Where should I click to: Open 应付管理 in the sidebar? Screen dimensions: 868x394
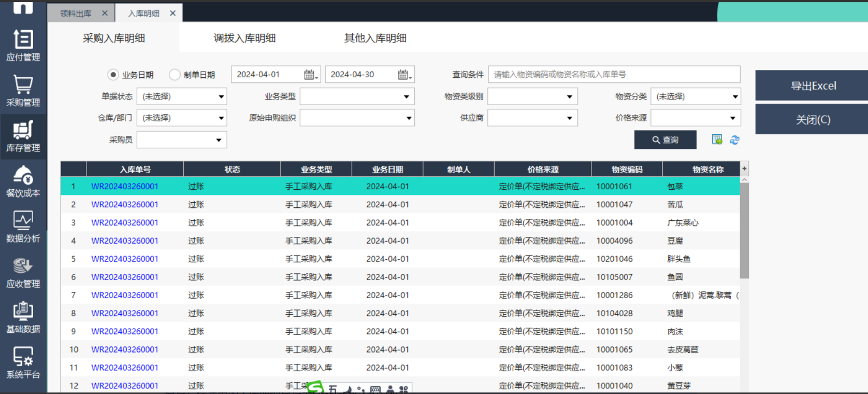[23, 46]
